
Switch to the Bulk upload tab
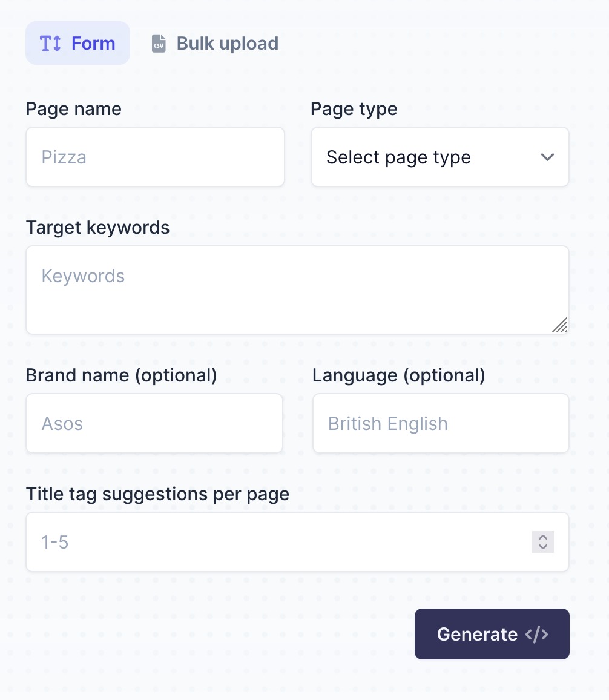coord(215,43)
